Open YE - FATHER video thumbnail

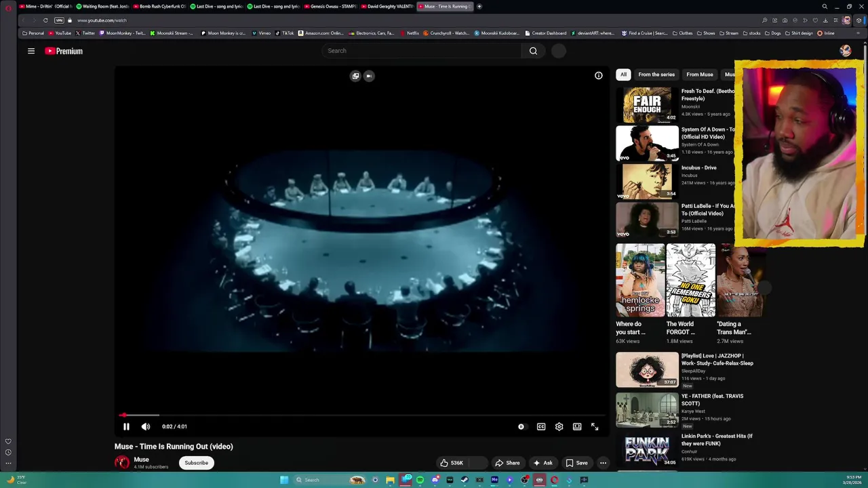[x=647, y=409]
